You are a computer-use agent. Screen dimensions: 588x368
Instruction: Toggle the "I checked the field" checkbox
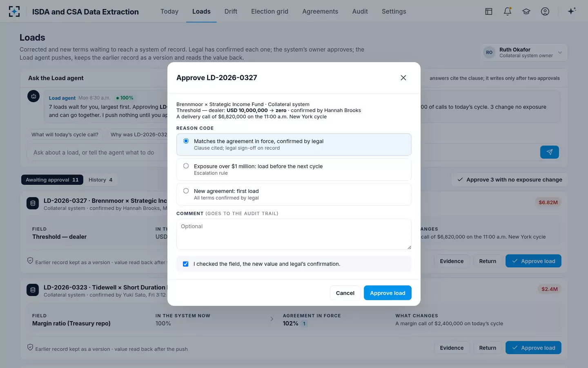185,264
